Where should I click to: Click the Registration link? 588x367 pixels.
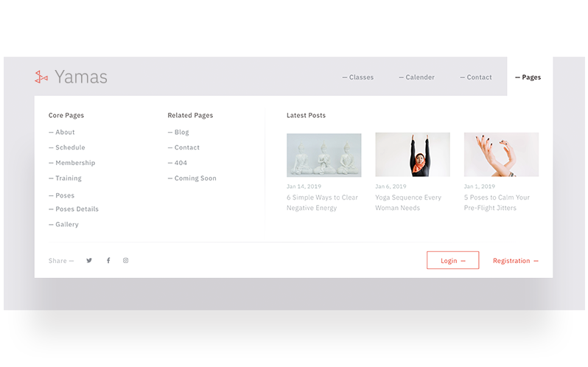516,261
